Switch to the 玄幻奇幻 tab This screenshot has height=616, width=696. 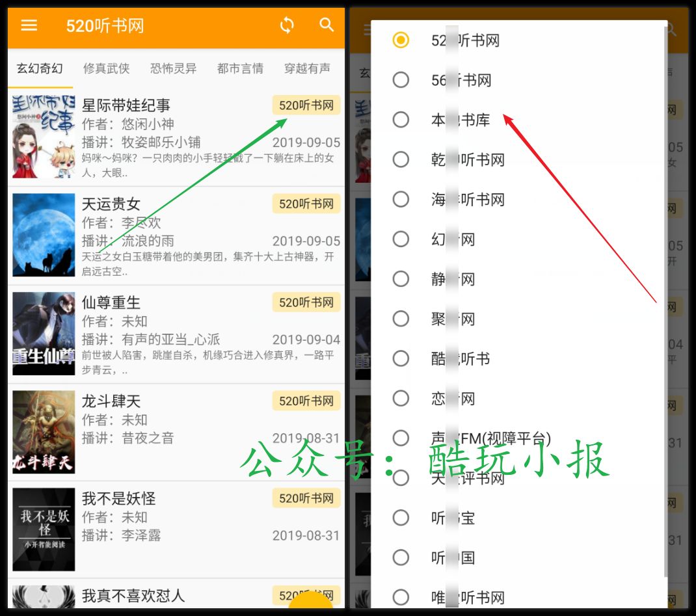click(x=40, y=68)
